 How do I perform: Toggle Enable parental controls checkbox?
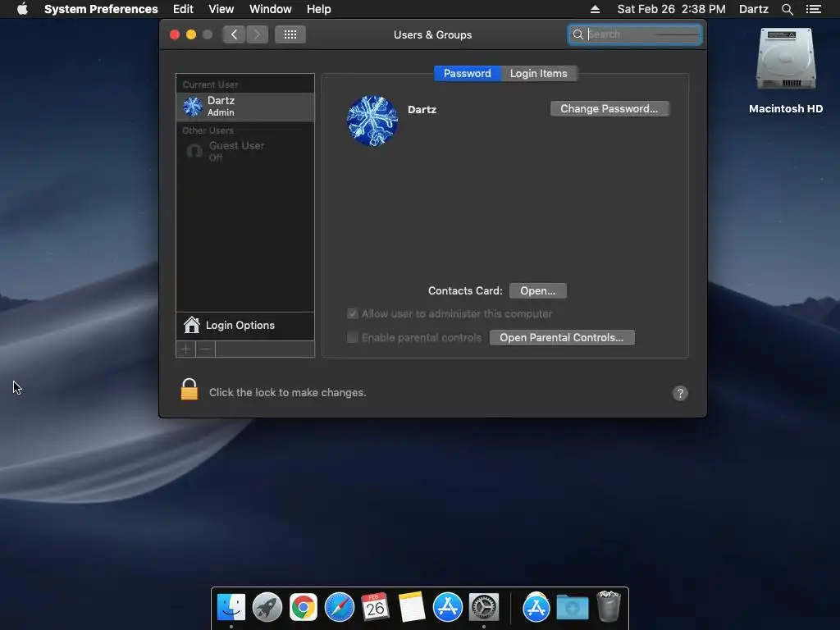point(353,337)
